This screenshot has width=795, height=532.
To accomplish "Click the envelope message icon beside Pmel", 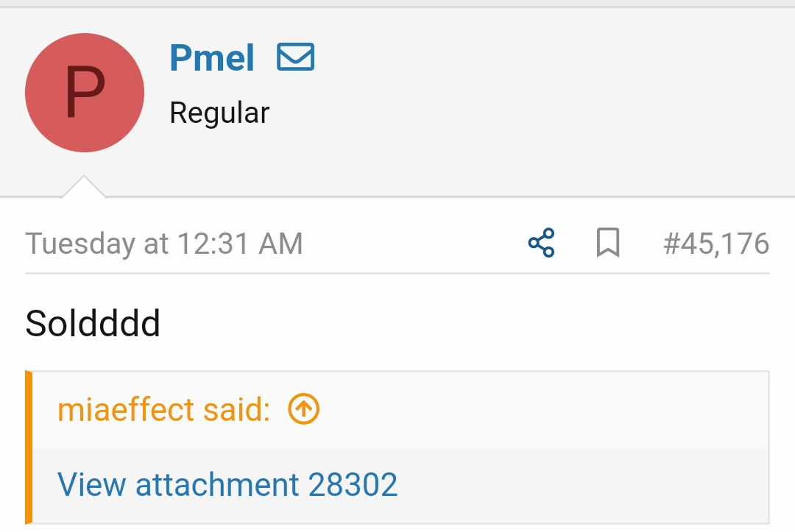I will 295,57.
